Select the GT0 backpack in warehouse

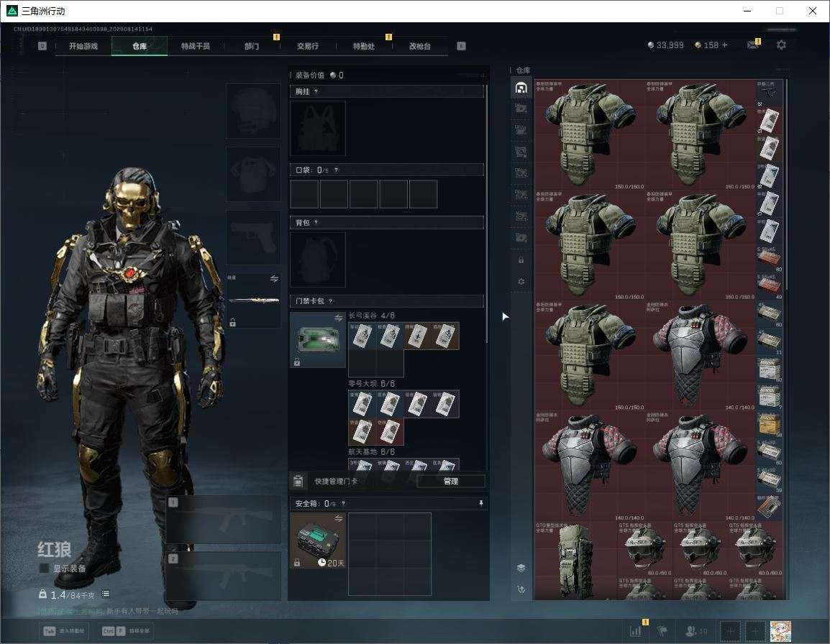575,561
